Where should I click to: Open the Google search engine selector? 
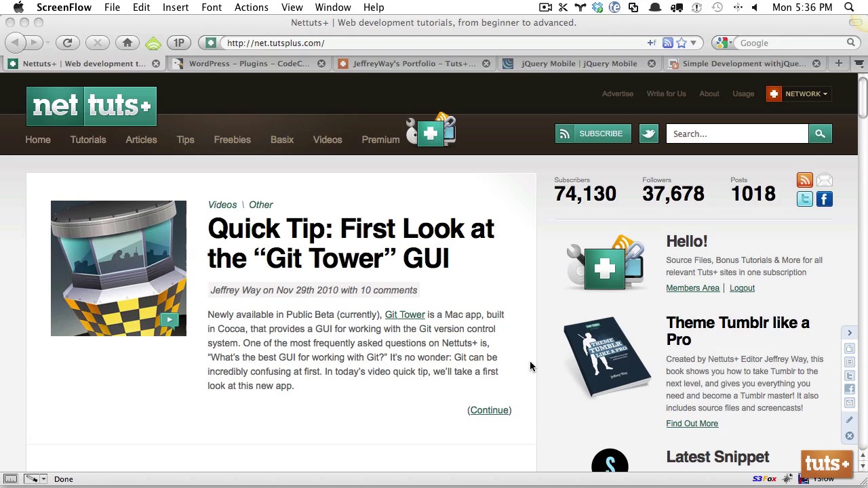coord(724,43)
